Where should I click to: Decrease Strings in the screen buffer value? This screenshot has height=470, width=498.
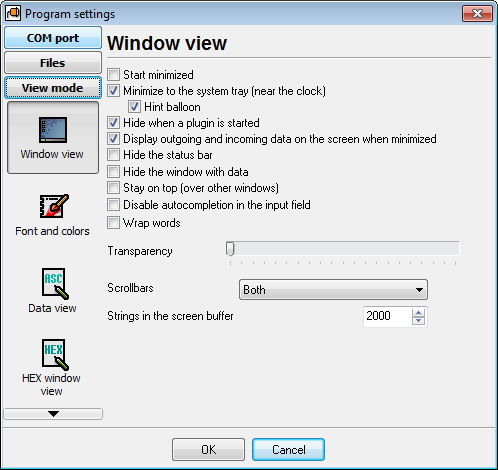418,320
